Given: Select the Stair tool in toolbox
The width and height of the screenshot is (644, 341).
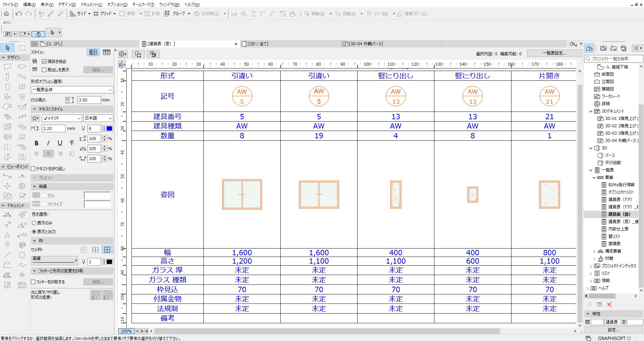Looking at the screenshot, I should pyautogui.click(x=7, y=117).
